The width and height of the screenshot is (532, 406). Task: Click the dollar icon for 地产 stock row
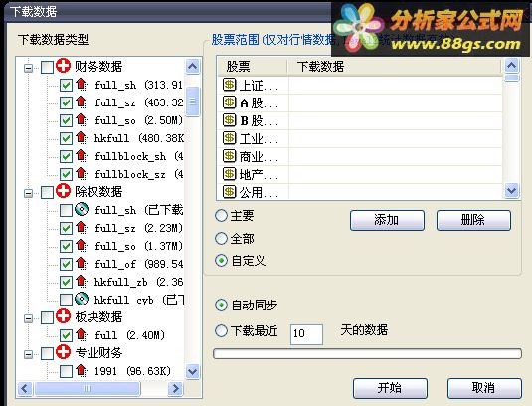pos(229,174)
